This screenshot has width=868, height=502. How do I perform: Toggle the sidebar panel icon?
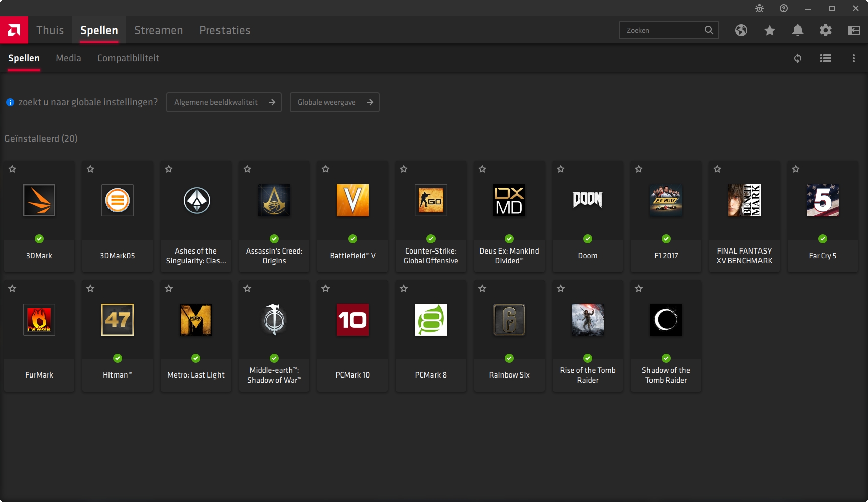854,30
